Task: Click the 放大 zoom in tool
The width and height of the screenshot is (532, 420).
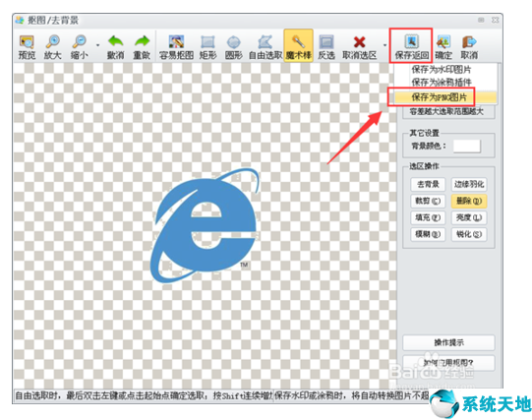Action: 52,47
